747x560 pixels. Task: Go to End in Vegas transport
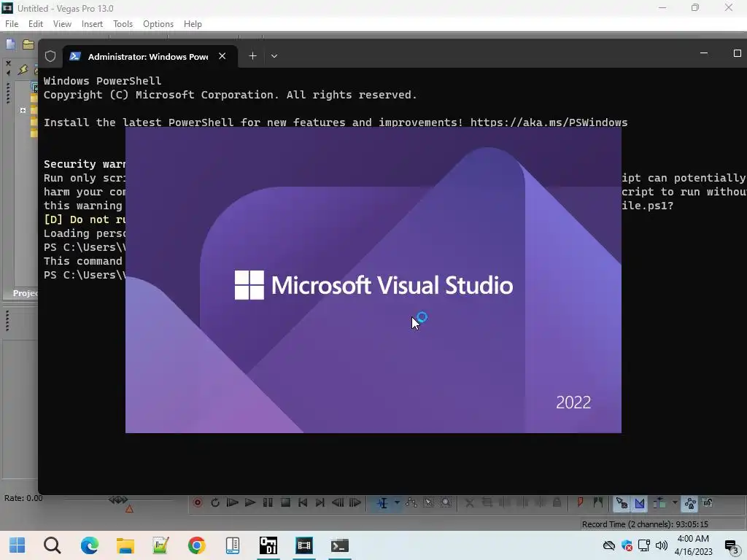320,502
